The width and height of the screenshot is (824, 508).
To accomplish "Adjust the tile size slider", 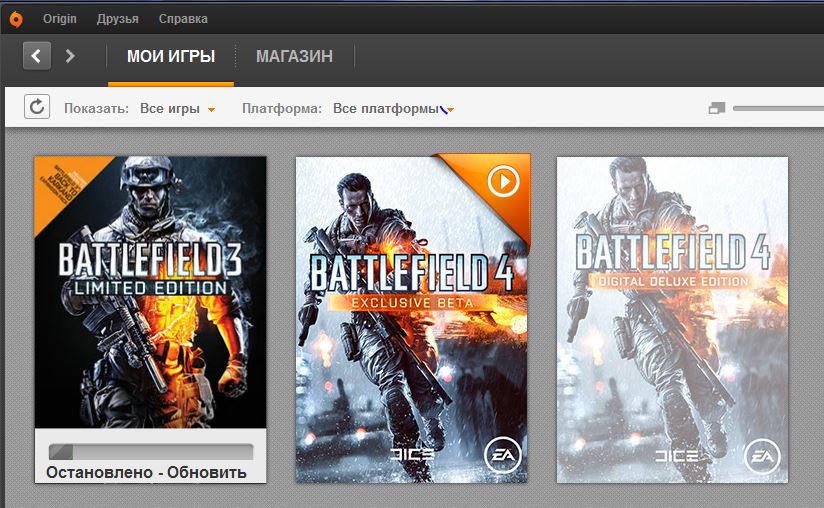I will click(x=778, y=108).
